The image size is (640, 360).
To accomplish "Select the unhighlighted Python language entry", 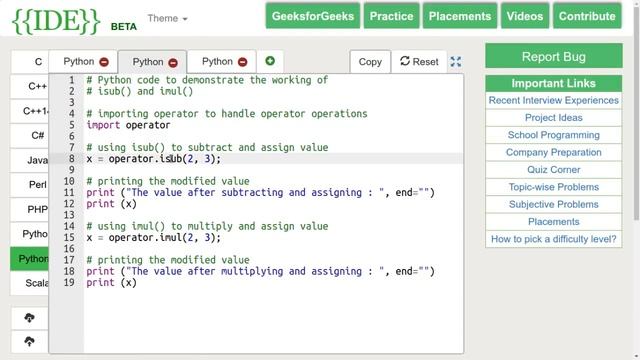I will (x=30, y=234).
